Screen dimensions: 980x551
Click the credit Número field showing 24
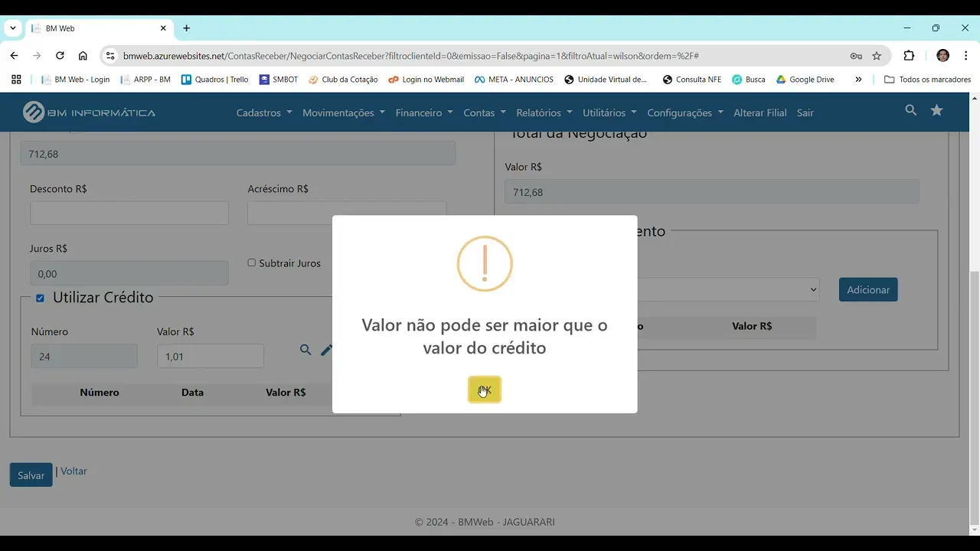[x=84, y=356]
